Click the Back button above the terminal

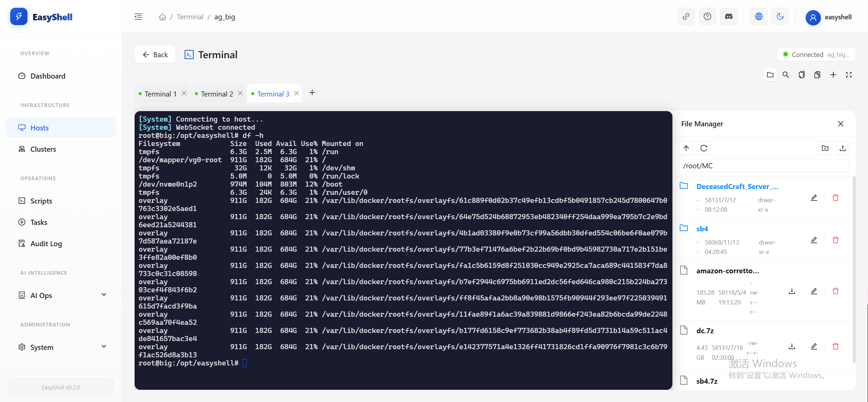point(155,54)
